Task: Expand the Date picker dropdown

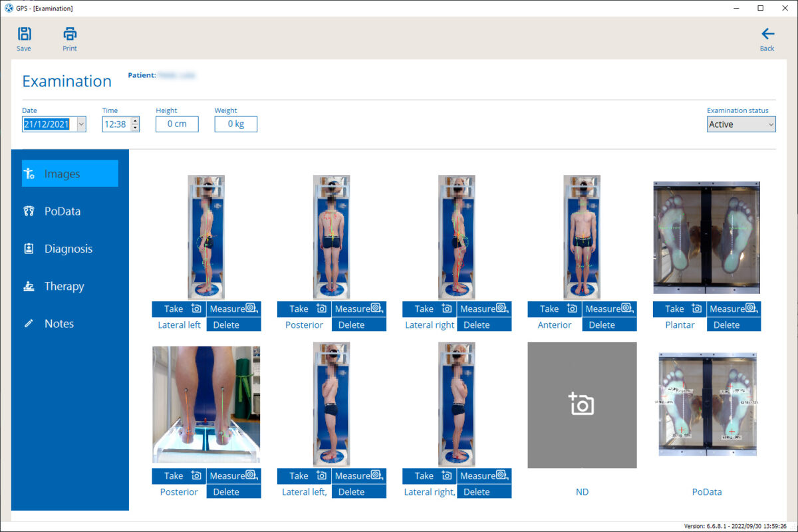Action: 81,124
